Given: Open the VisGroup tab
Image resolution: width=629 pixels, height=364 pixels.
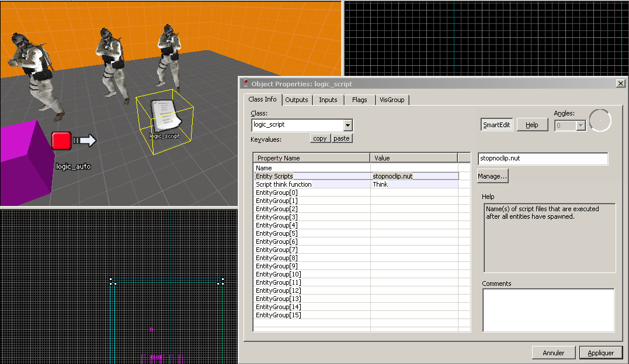Looking at the screenshot, I should point(391,100).
